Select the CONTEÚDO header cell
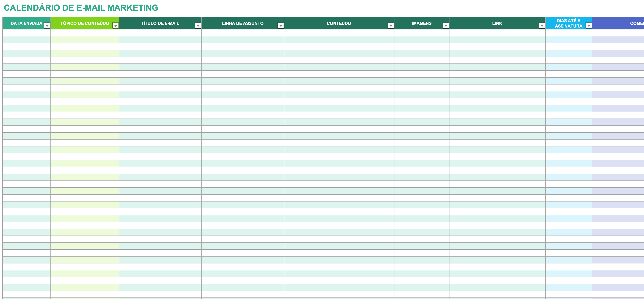Image resolution: width=644 pixels, height=299 pixels. 339,23
